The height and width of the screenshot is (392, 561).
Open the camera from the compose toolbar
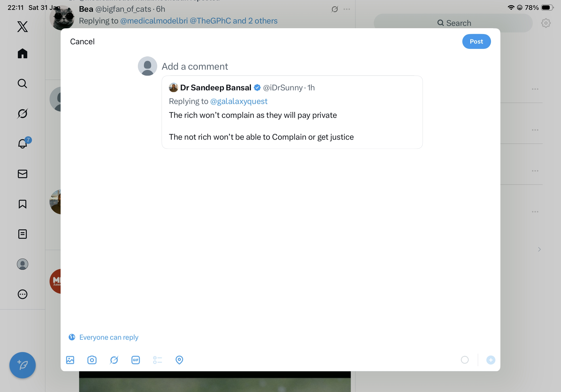[x=92, y=360]
